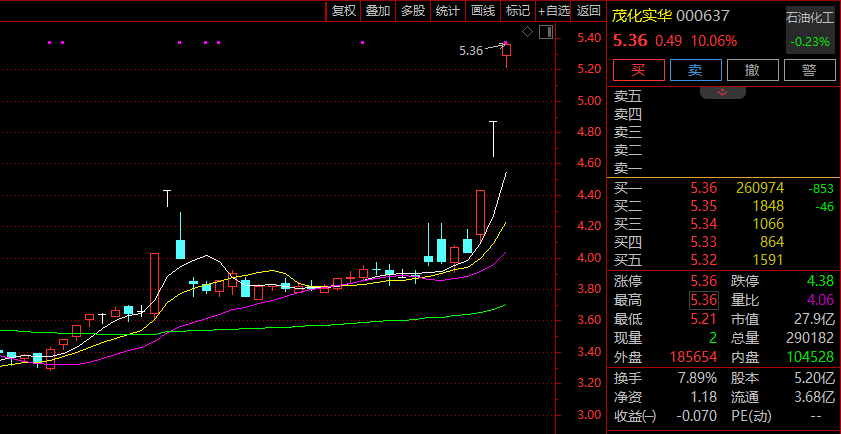Click the 买一 bid price row

724,188
